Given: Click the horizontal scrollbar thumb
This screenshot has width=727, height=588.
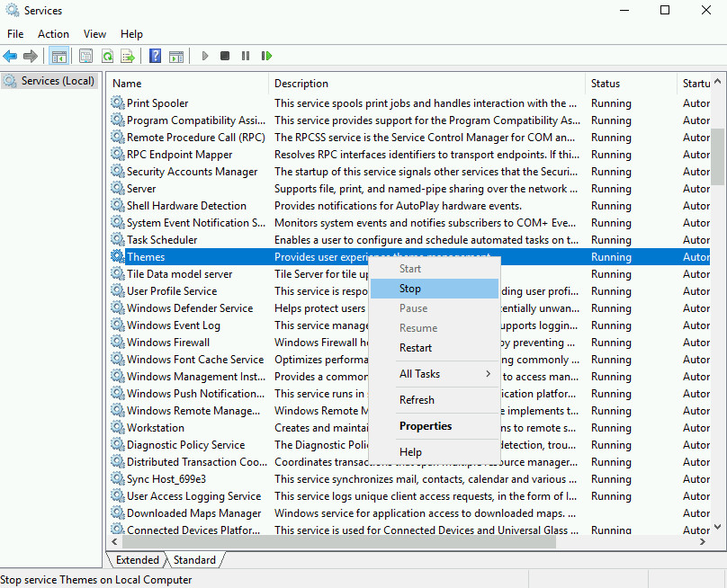Looking at the screenshot, I should [339, 541].
